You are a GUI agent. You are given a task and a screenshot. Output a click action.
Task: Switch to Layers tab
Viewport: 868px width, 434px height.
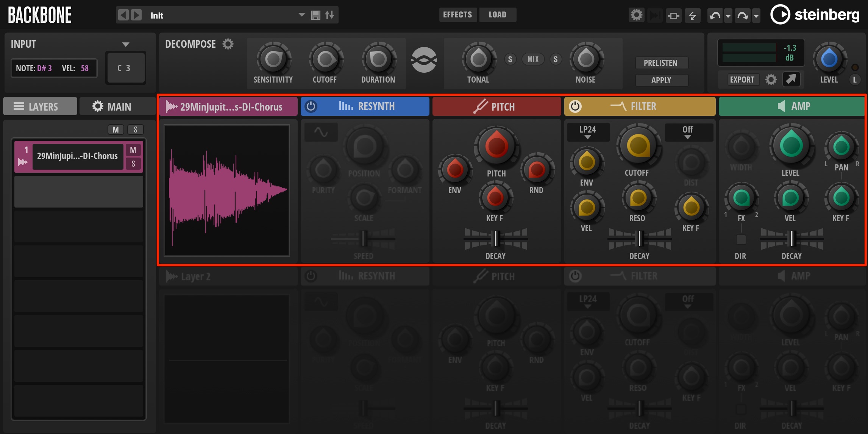click(x=40, y=106)
